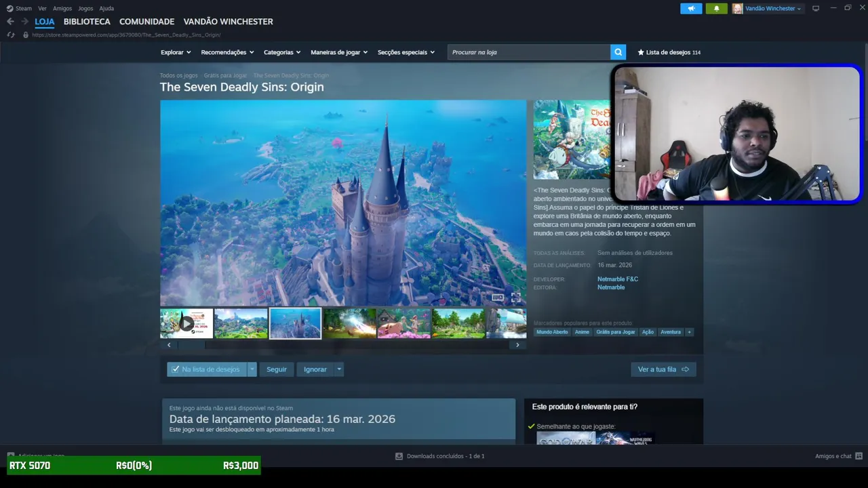
Task: Open the Steam menu
Action: click(24, 8)
